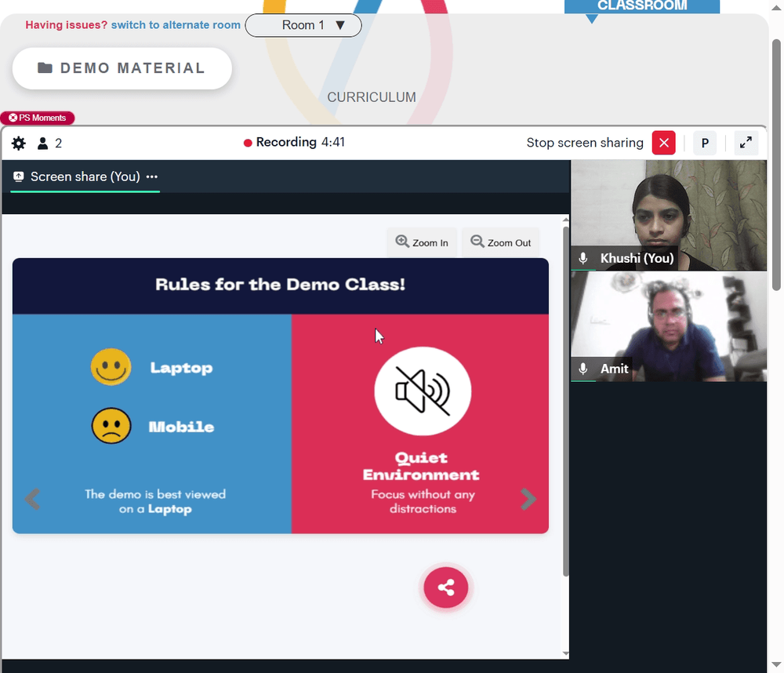This screenshot has height=673, width=784.
Task: Go to the next slide arrow
Action: 528,499
